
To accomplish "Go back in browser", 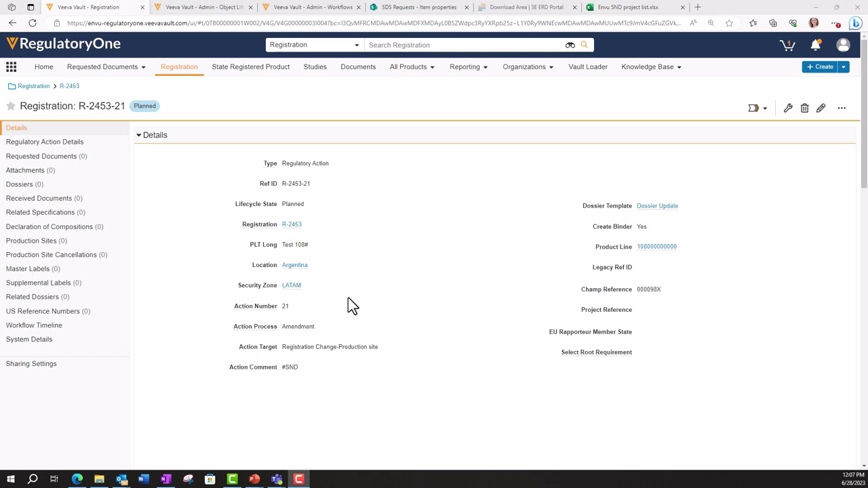I will click(12, 23).
